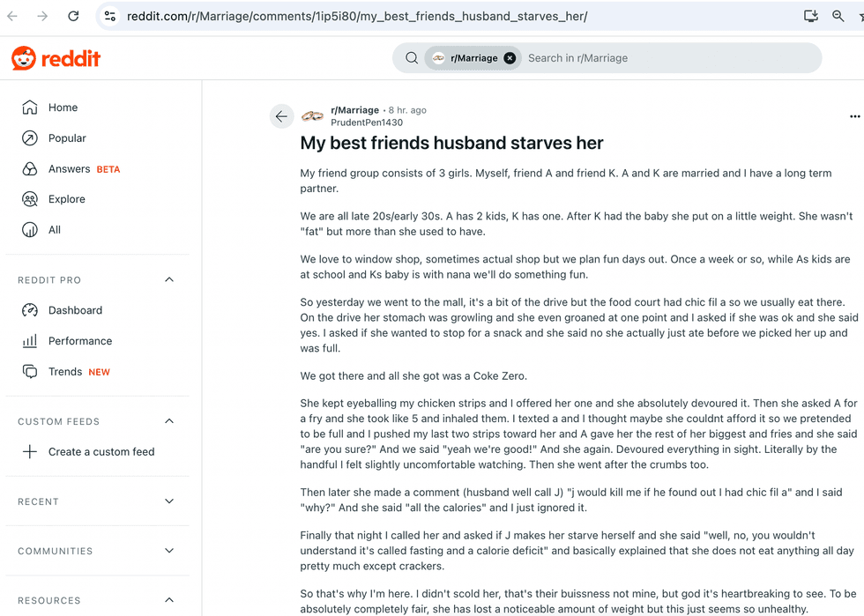This screenshot has height=616, width=864.
Task: Collapse the Resources section
Action: click(169, 600)
